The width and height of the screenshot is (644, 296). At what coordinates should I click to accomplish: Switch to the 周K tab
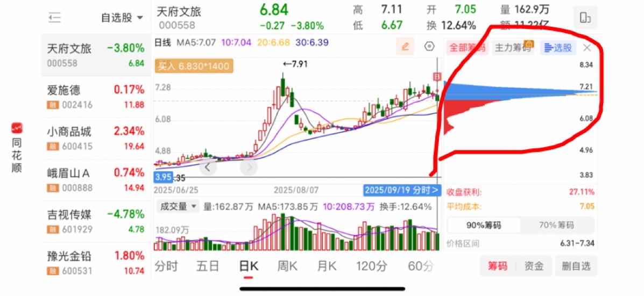click(287, 266)
